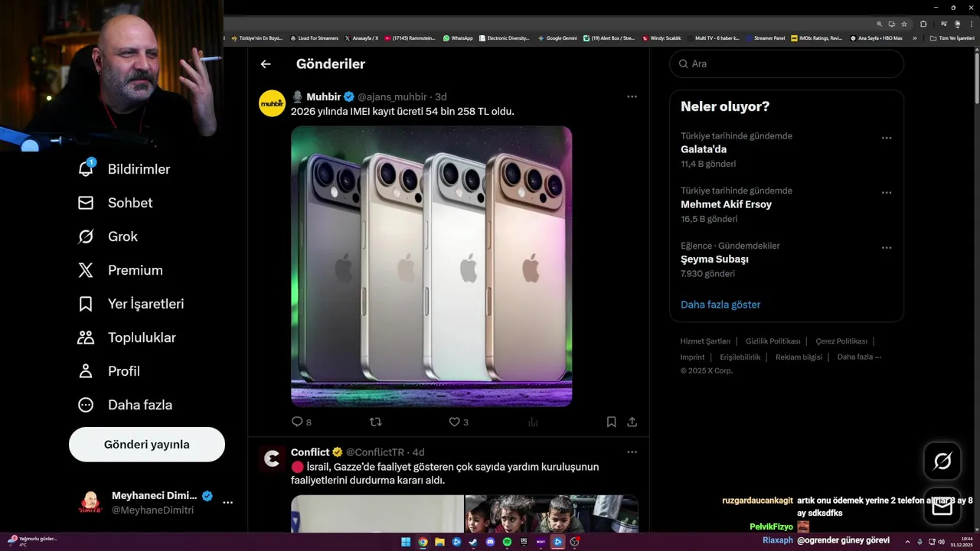
Task: Open account menu next to Meyhaneci Dimitri
Action: (227, 503)
